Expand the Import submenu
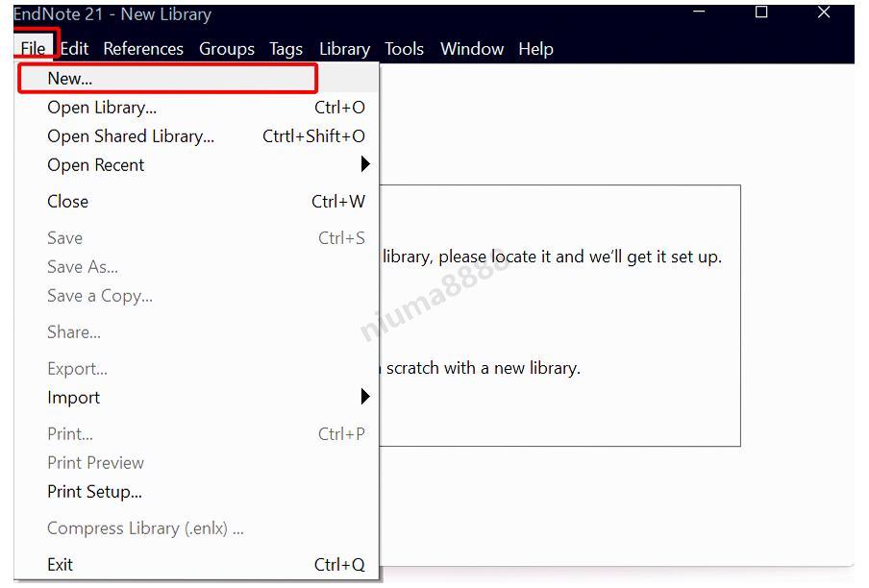869x588 pixels. (x=197, y=397)
